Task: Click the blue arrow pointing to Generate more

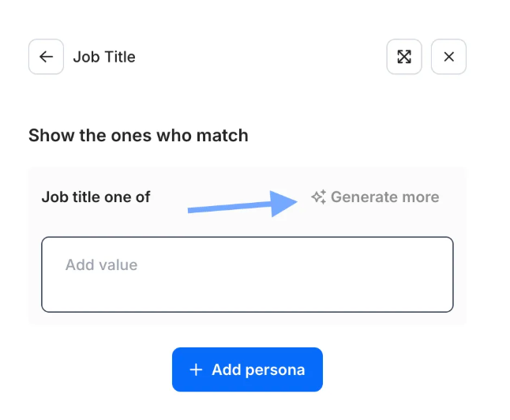Action: pos(242,204)
